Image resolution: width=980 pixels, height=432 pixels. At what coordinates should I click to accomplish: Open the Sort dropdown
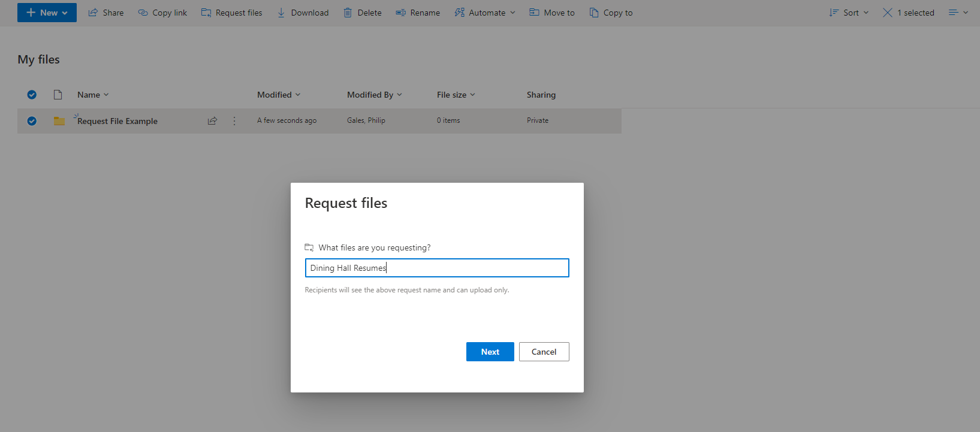(x=849, y=13)
